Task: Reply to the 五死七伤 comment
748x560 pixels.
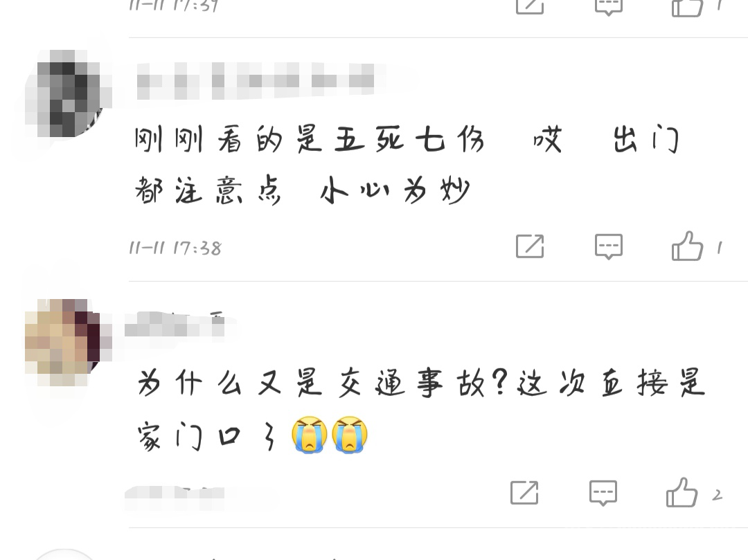Action: coord(609,246)
